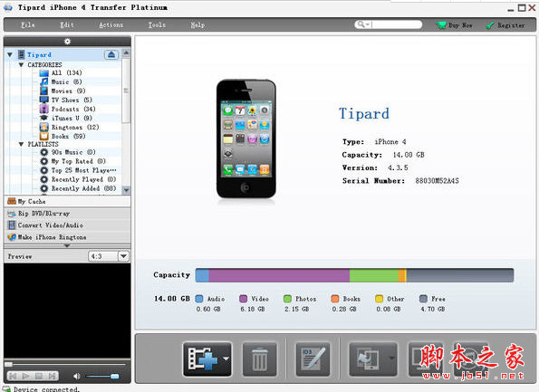Click the Buy Now cart link

click(x=454, y=25)
